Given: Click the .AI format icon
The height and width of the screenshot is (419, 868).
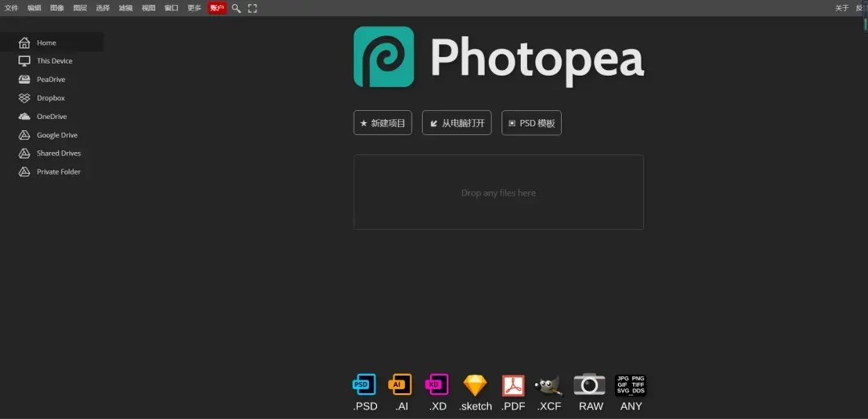Looking at the screenshot, I should [400, 384].
